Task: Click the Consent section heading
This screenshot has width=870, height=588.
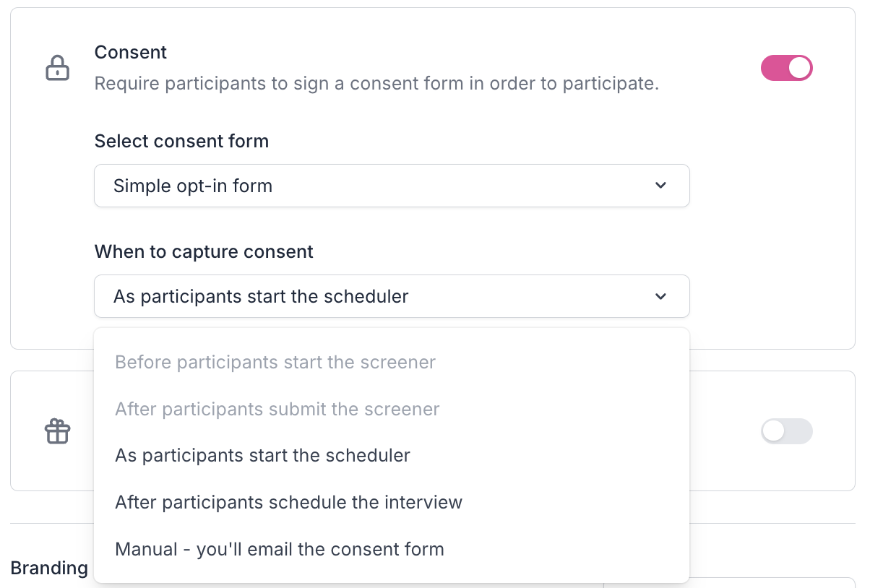Action: tap(131, 52)
